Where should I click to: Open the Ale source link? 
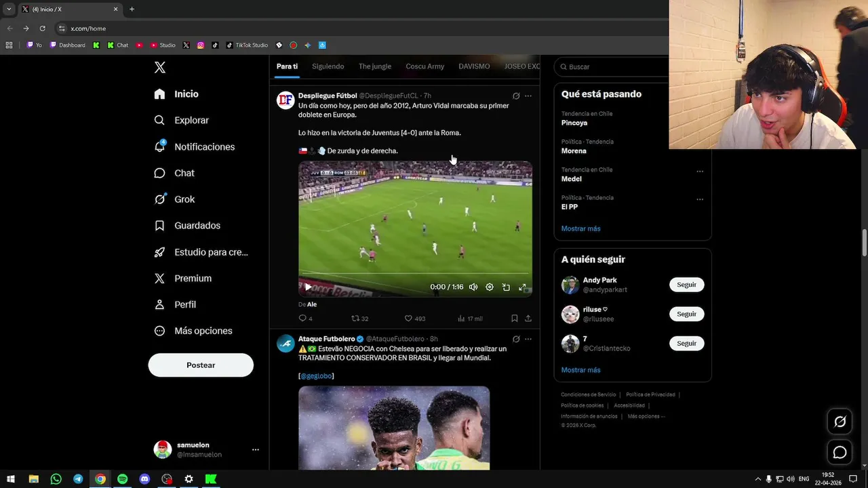click(x=312, y=304)
